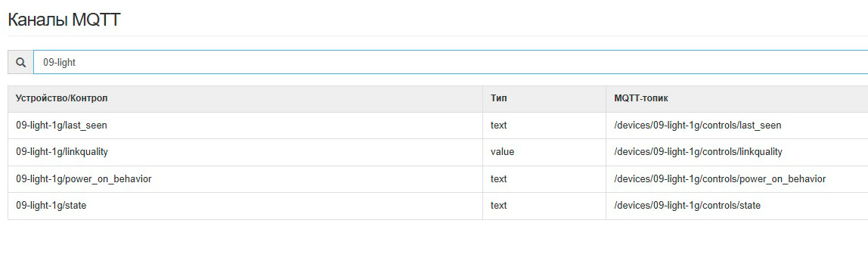The width and height of the screenshot is (868, 279).
Task: Click the MQTT-топик column header
Action: 736,98
